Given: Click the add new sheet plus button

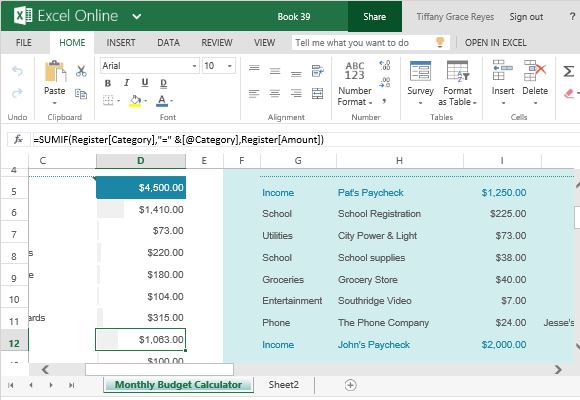Looking at the screenshot, I should click(350, 385).
